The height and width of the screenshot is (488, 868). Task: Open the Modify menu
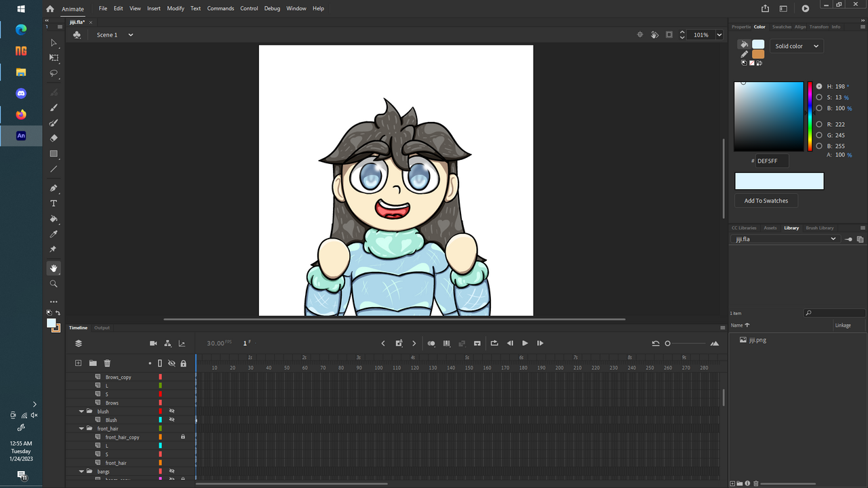pyautogui.click(x=176, y=9)
